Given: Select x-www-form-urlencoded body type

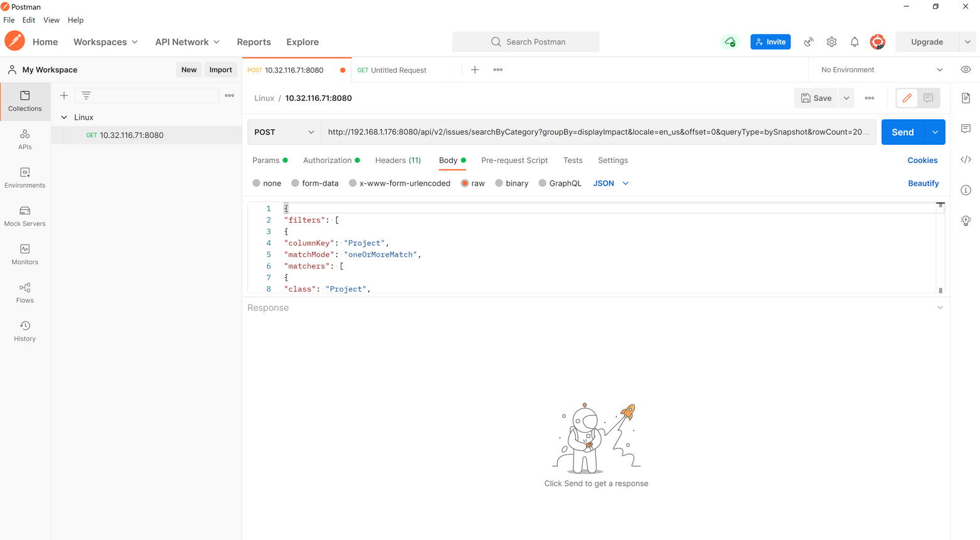Looking at the screenshot, I should (x=353, y=183).
